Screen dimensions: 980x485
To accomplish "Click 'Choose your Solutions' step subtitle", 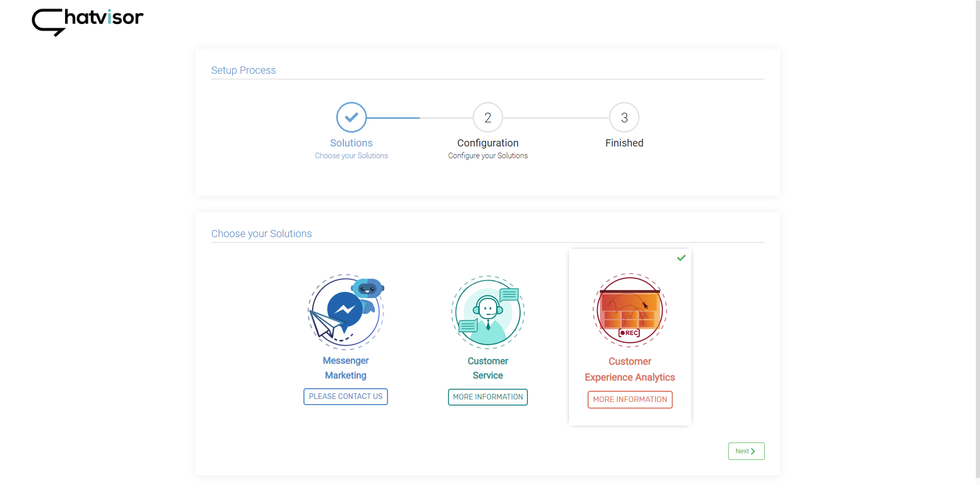I will (352, 156).
